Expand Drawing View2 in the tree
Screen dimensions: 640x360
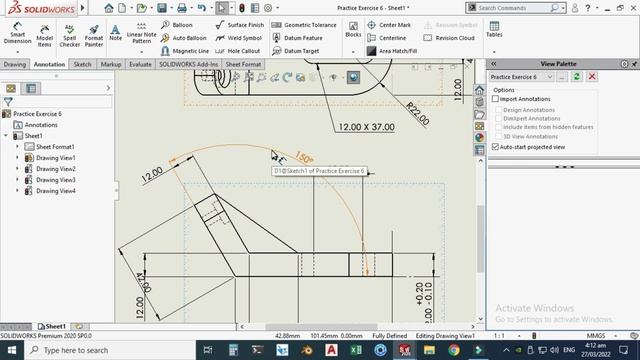pyautogui.click(x=17, y=169)
